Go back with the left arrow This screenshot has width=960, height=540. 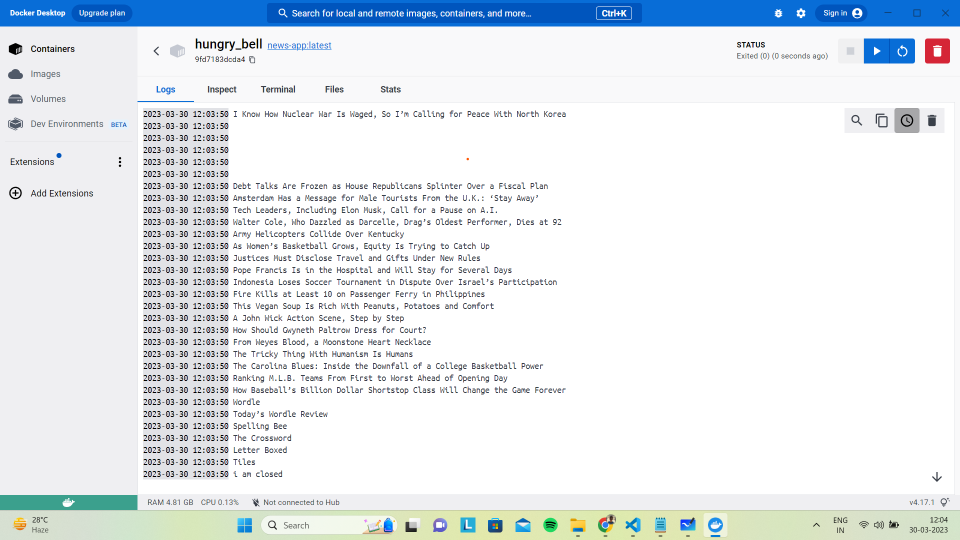click(x=156, y=51)
